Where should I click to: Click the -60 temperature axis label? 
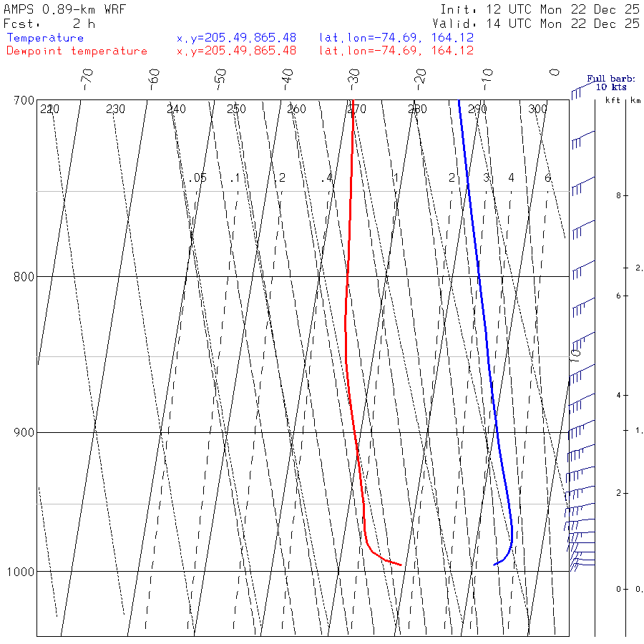click(x=154, y=79)
